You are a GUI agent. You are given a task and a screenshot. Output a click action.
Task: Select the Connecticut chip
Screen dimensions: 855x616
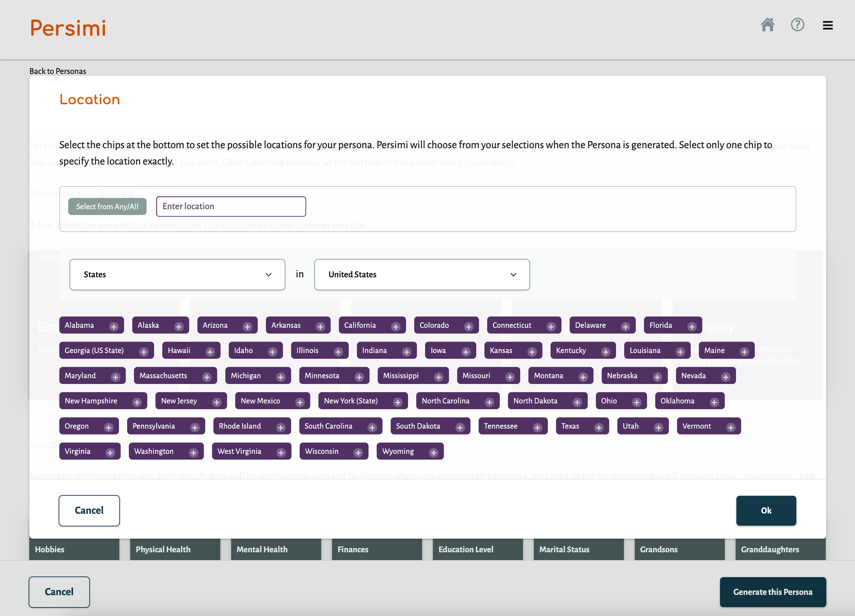[x=524, y=325]
